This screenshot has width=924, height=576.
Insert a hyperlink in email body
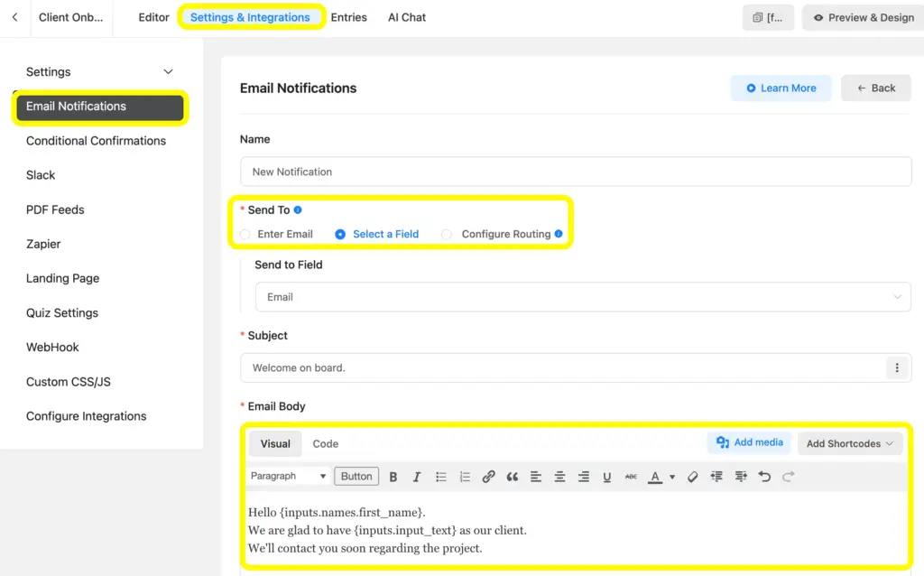tap(488, 477)
